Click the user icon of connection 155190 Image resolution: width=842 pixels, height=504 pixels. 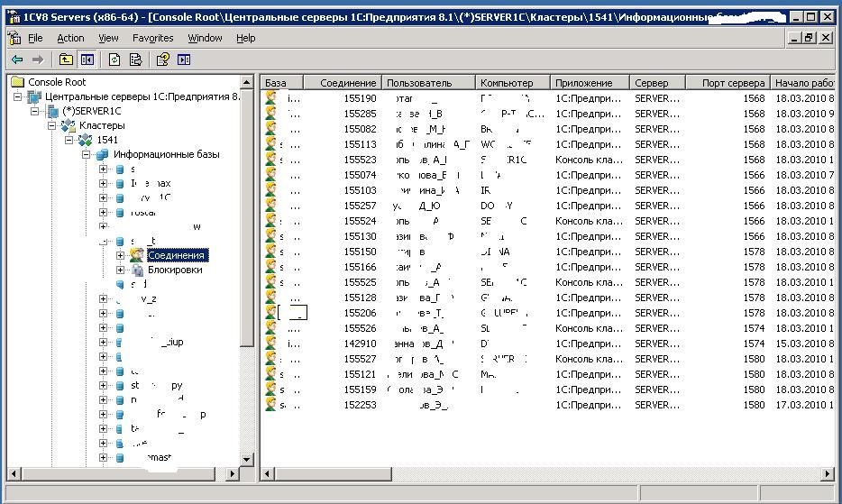pos(271,98)
